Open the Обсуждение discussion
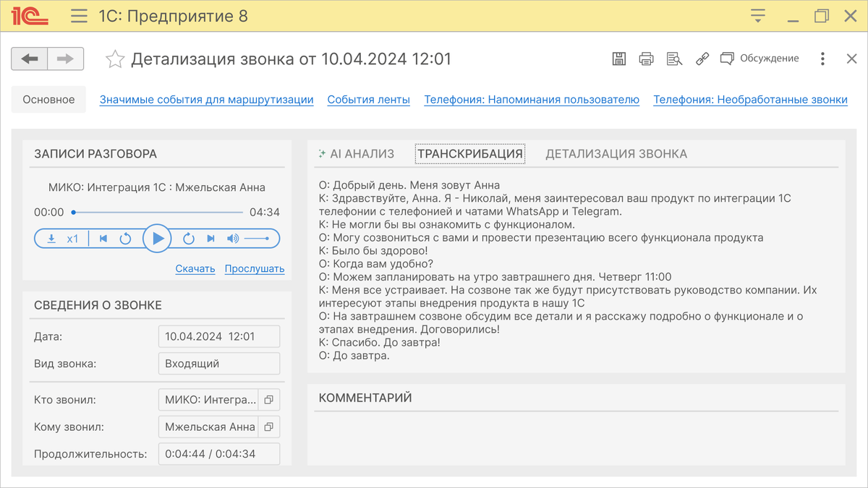 click(x=759, y=59)
